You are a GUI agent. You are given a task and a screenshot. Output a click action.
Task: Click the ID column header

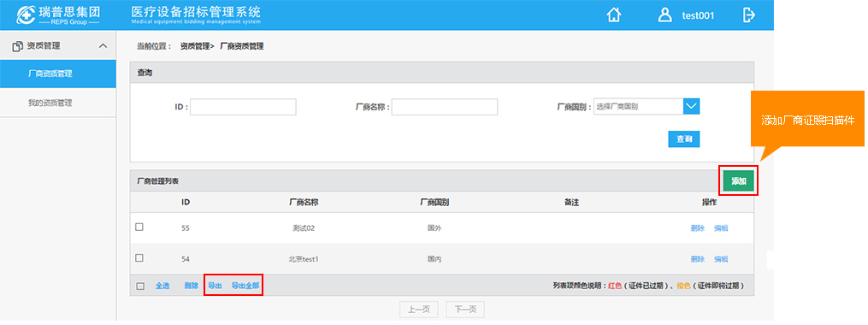pos(186,203)
